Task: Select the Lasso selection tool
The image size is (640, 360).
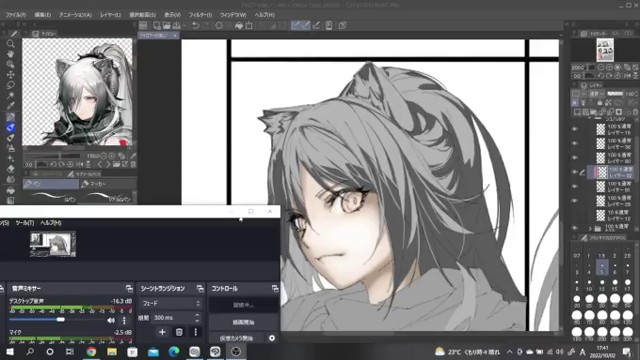Action: pos(11,85)
